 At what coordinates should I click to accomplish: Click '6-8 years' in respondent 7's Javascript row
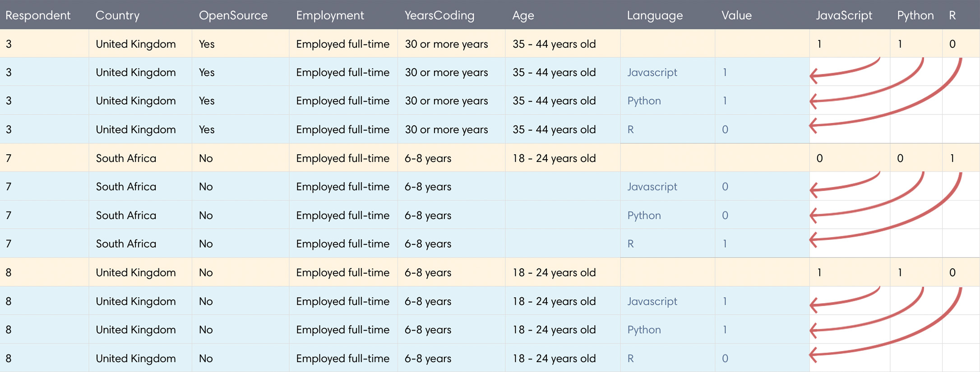point(428,187)
